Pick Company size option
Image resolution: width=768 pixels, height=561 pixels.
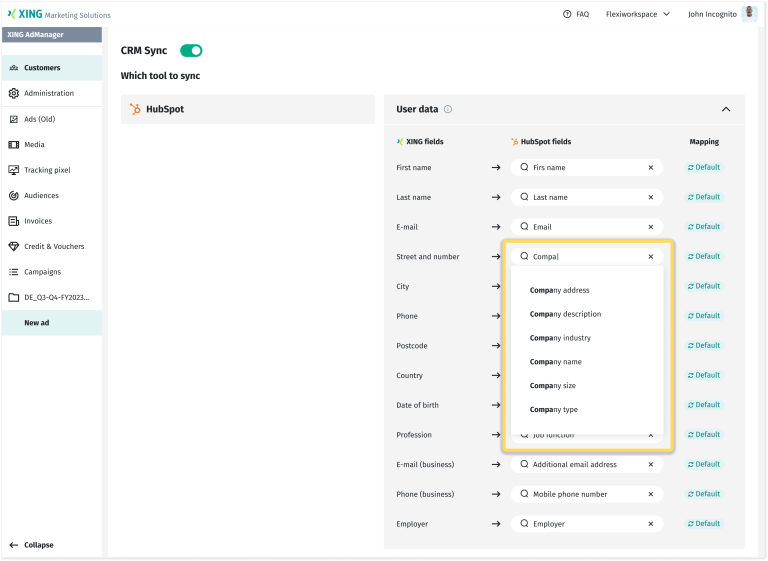(x=553, y=386)
